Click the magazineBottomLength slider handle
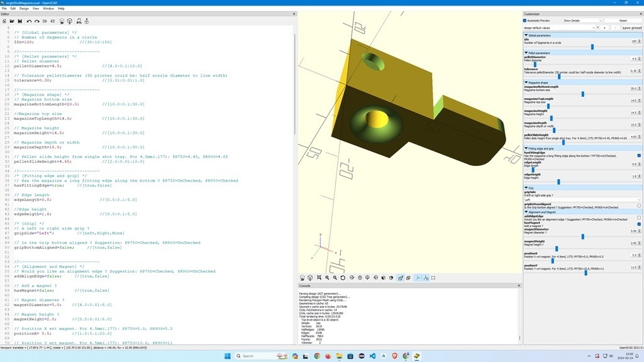Screen dimensions: 644x362 pyautogui.click(x=583, y=94)
